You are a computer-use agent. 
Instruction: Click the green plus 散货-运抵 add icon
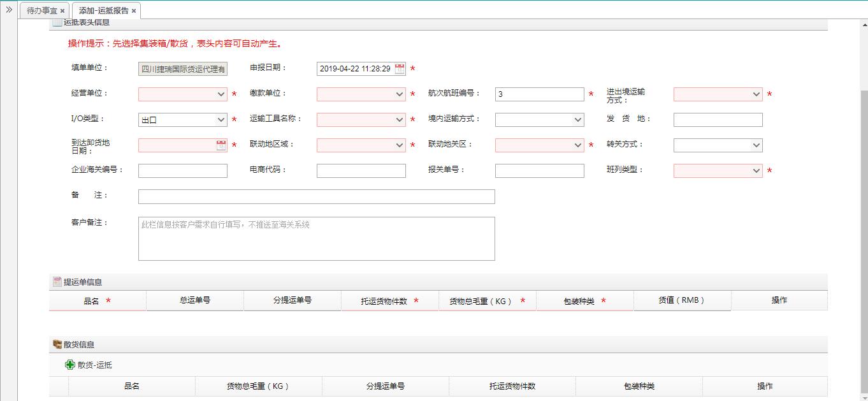point(70,365)
